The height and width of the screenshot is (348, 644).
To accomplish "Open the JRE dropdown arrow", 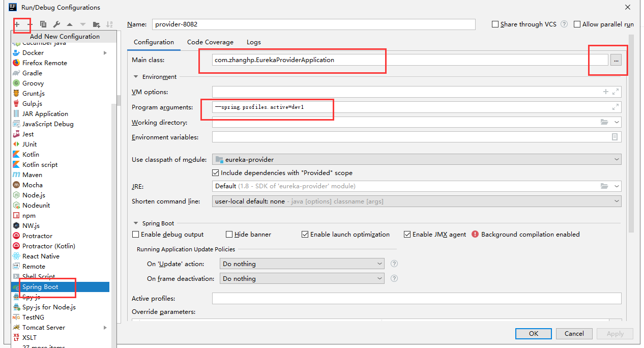I will click(x=617, y=186).
